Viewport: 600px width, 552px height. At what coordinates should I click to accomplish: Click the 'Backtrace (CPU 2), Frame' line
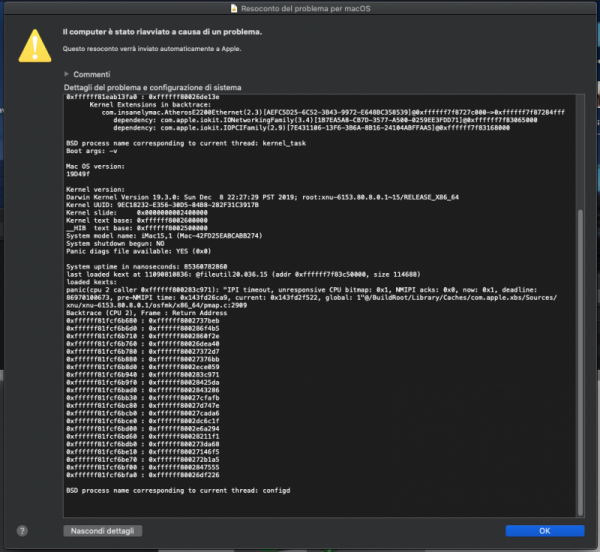point(147,313)
